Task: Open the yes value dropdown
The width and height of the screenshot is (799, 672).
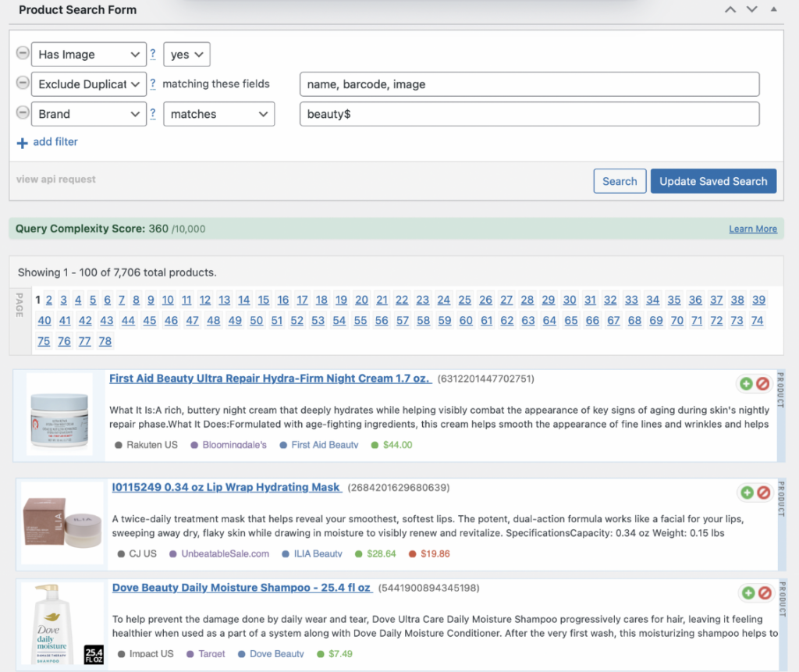Action: (x=186, y=54)
